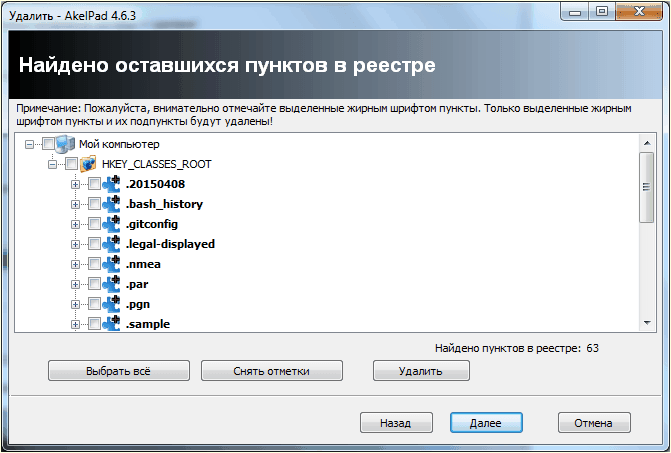The height and width of the screenshot is (453, 671).
Task: Check the HKEY_CLASSES_ROOT checkbox
Action: click(71, 164)
